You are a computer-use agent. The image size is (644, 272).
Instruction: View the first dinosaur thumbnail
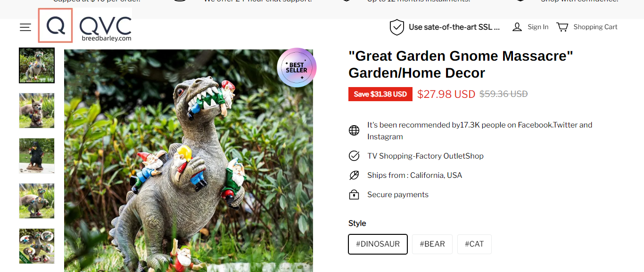37,65
